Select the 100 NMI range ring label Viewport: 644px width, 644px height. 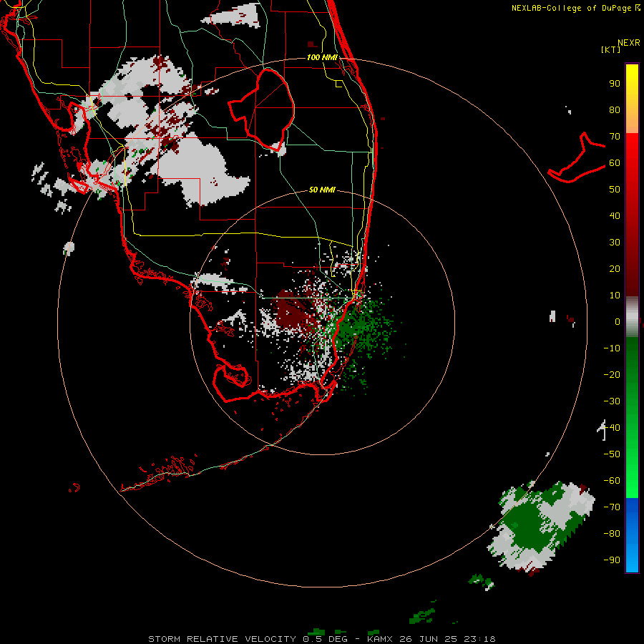click(322, 57)
